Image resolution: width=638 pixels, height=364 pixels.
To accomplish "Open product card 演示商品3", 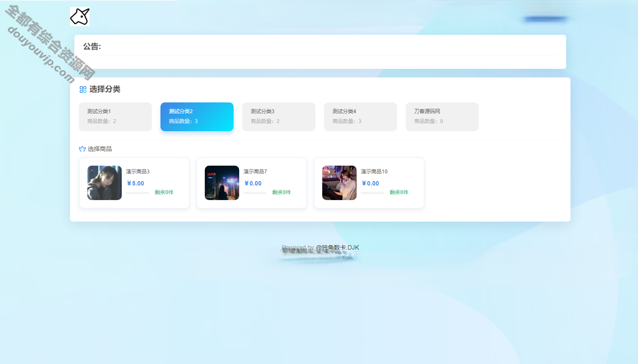I will [134, 183].
